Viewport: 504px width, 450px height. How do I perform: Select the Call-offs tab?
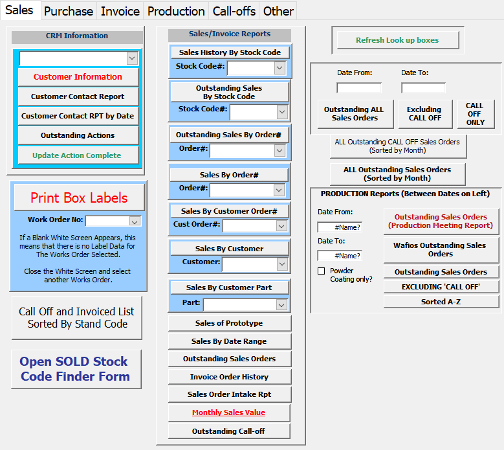[x=234, y=11]
